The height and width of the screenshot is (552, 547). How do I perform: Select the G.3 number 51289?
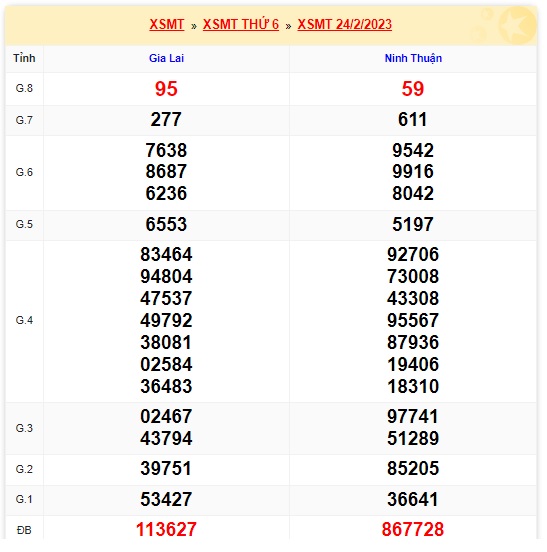(413, 438)
